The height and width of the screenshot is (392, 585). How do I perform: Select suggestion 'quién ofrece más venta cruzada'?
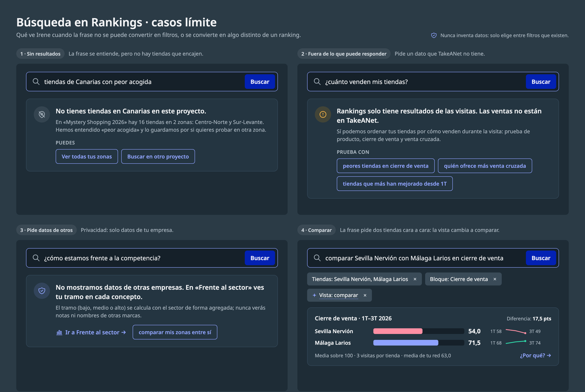click(485, 166)
